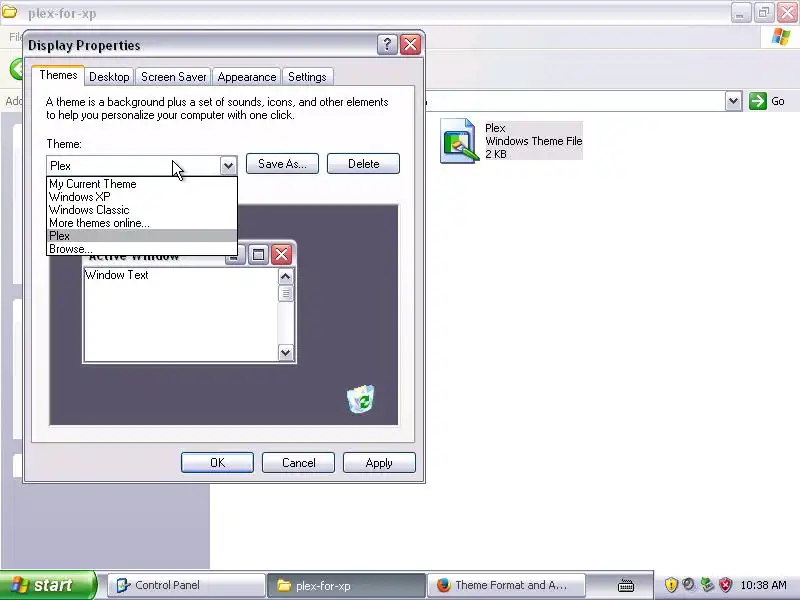Click the Windows flag logo in plex-for-xp window
This screenshot has width=800, height=600.
coord(781,37)
